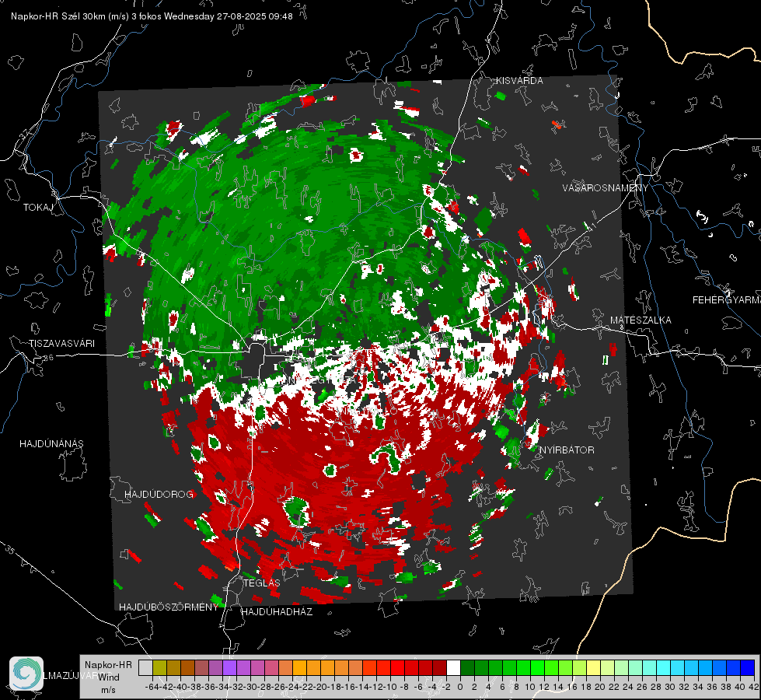This screenshot has width=761, height=700.
Task: Click the -64 value on the legend scale
Action: [x=151, y=687]
